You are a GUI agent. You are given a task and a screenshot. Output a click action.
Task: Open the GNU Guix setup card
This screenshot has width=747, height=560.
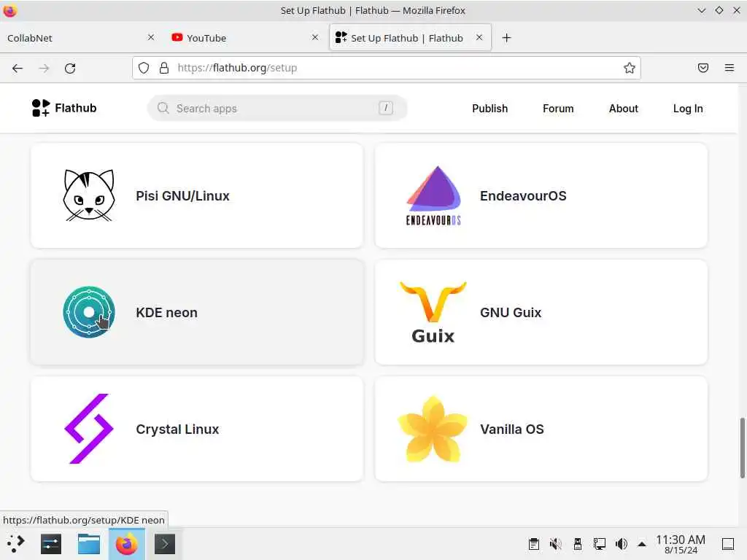[541, 312]
